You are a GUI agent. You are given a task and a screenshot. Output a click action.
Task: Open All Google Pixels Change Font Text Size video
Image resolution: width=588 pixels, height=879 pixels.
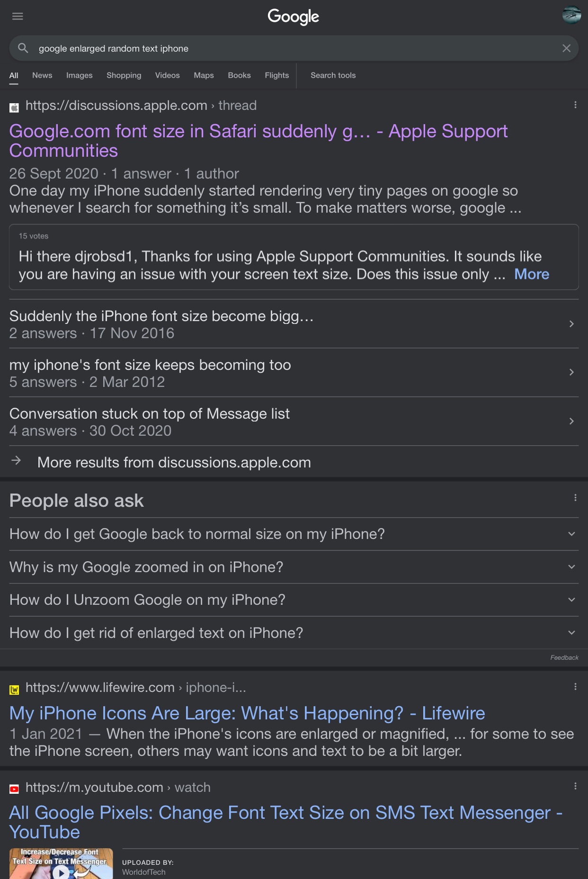[286, 822]
